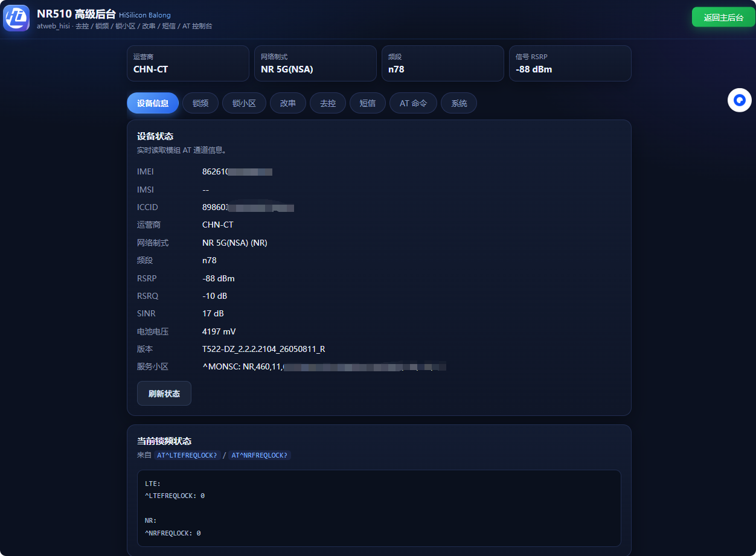Screen dimensions: 756x556
Task: Click the HiSilicon Balong subtitle
Action: coord(145,15)
